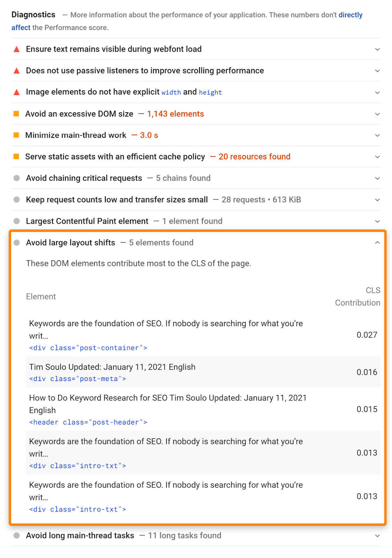The width and height of the screenshot is (392, 558).
Task: Click orange square beside excessive DOM size
Action: 16,114
